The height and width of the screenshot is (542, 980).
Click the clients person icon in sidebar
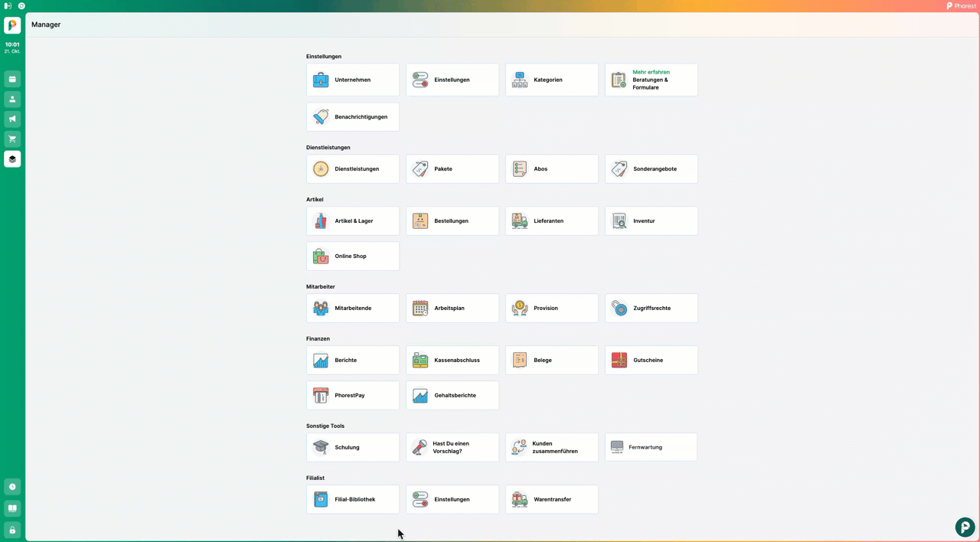point(12,100)
